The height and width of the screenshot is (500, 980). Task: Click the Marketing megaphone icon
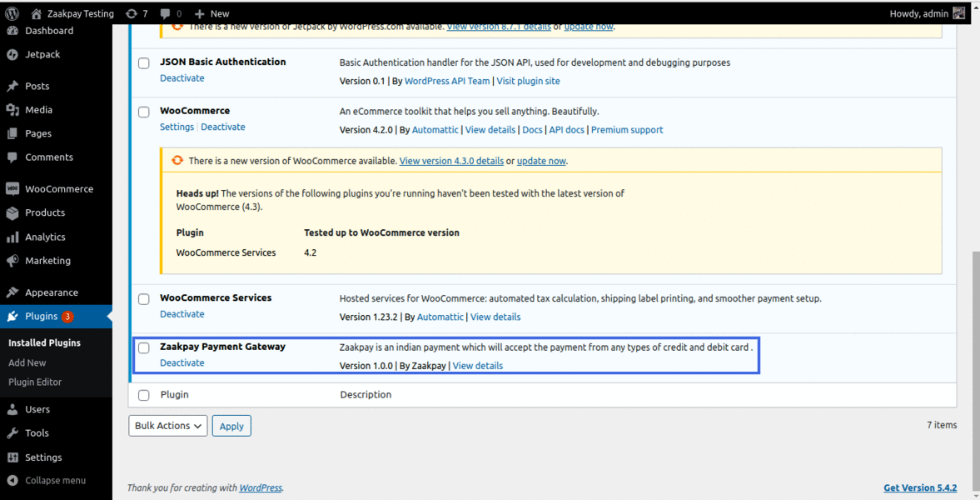click(12, 260)
